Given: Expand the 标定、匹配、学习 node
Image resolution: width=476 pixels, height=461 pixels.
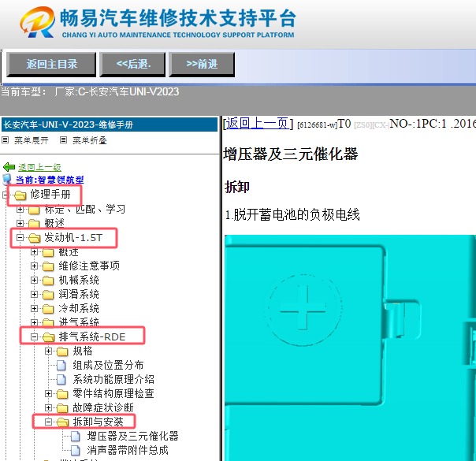Looking at the screenshot, I should click(x=20, y=209).
